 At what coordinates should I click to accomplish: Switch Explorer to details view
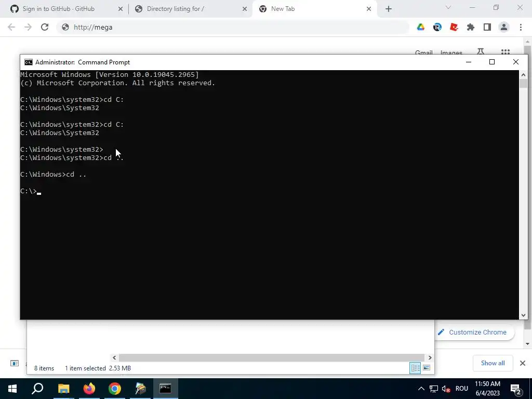tap(415, 368)
